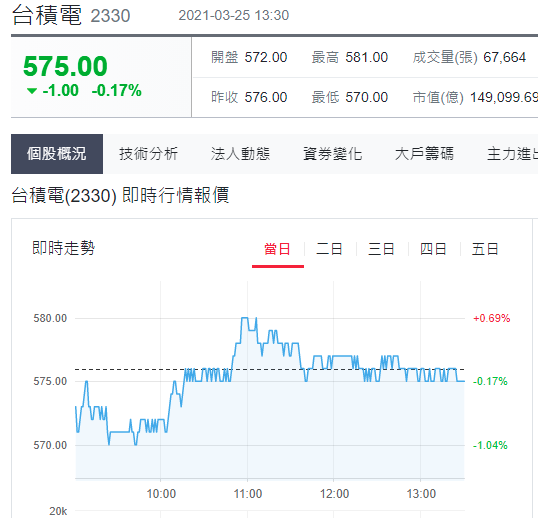Click the green down-arrow price change icon
Viewport: 538px width, 518px height.
pos(32,91)
